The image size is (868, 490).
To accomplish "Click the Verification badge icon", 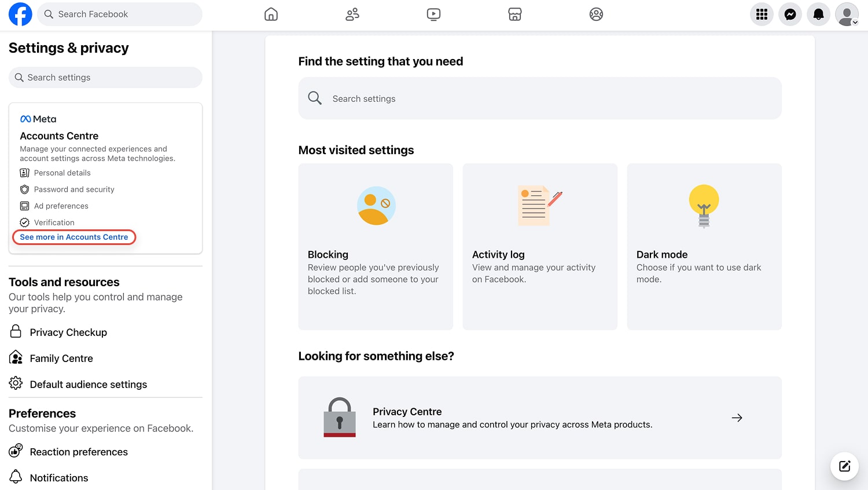I will pyautogui.click(x=24, y=222).
